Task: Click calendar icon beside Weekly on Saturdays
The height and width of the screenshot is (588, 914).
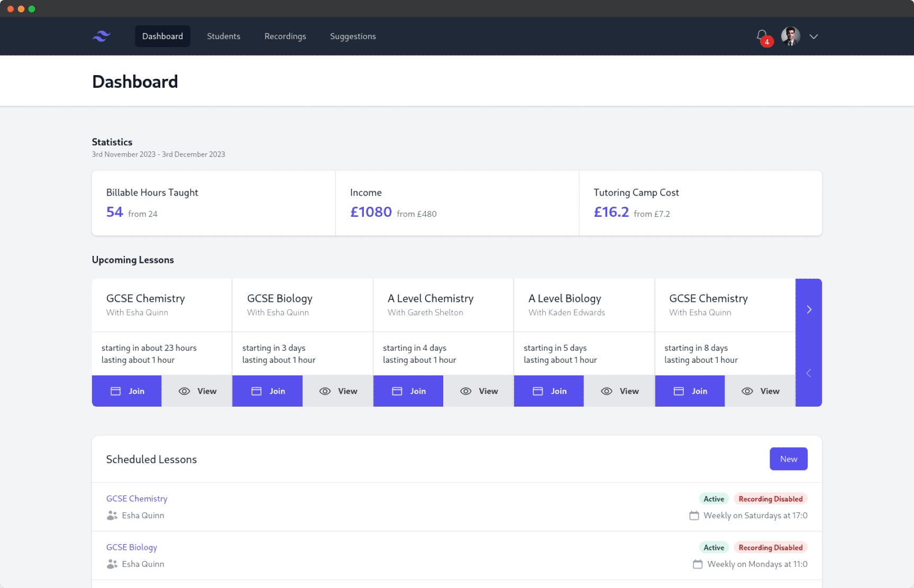Action: [x=694, y=516]
